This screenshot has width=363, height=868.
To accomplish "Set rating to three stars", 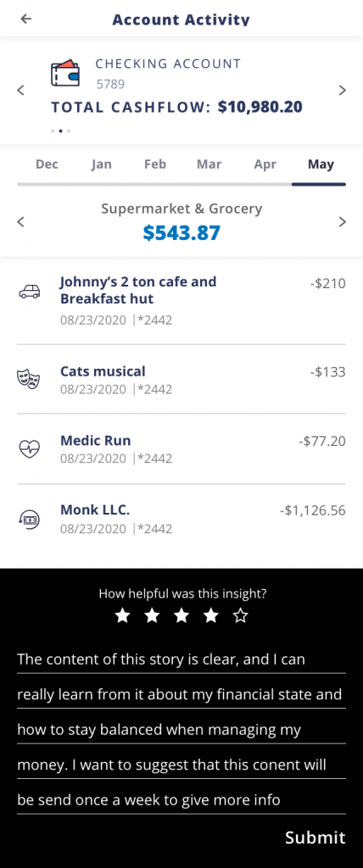I will coord(181,615).
